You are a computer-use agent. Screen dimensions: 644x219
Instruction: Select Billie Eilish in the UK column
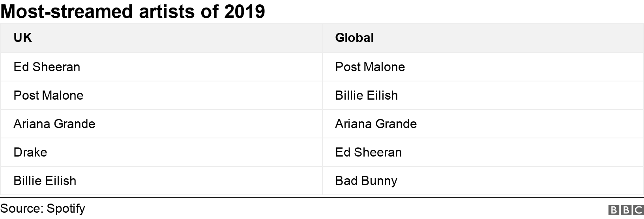[45, 181]
